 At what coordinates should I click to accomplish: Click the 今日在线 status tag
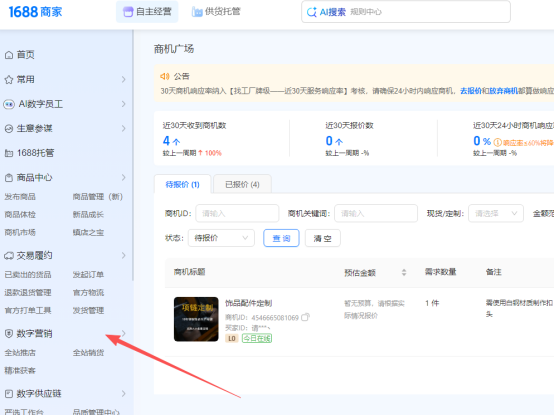click(257, 338)
